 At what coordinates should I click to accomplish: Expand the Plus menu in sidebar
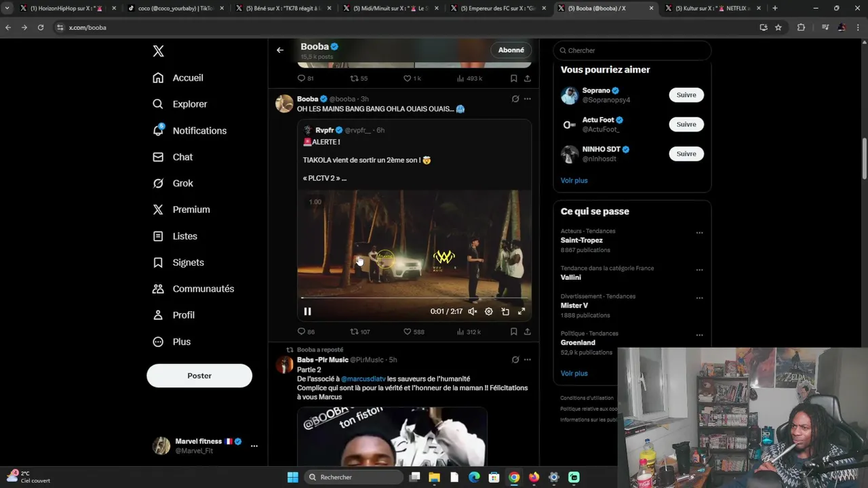pyautogui.click(x=172, y=342)
